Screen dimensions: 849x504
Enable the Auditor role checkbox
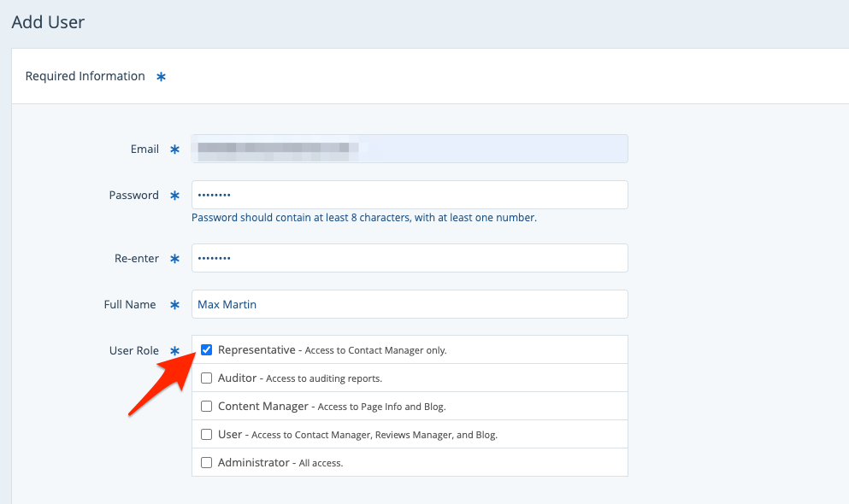[x=206, y=378]
